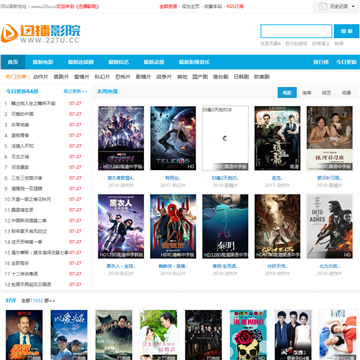
Task: Select the 动作片 category
Action: (x=40, y=77)
